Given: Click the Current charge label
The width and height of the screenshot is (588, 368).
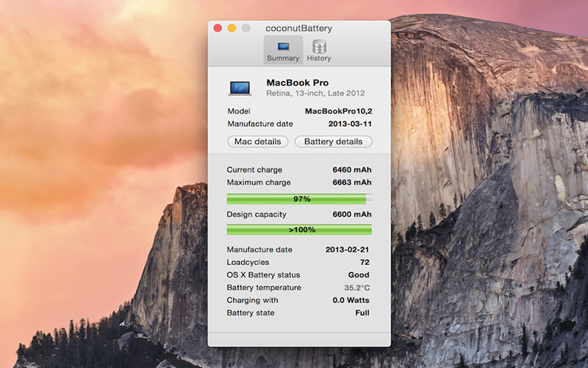Looking at the screenshot, I should click(254, 170).
